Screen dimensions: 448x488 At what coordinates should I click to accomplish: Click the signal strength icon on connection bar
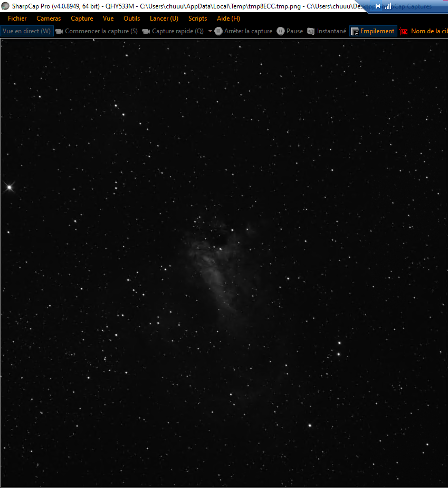point(388,6)
